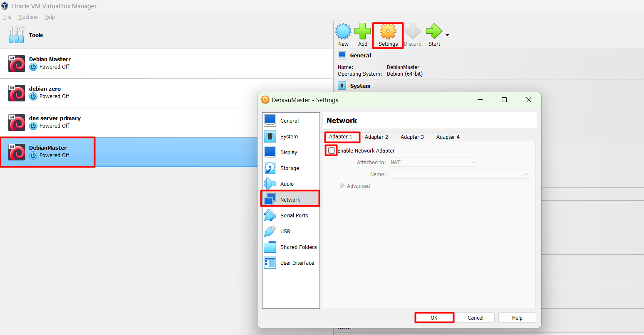Open the Storage settings category
The image size is (644, 335).
point(291,168)
